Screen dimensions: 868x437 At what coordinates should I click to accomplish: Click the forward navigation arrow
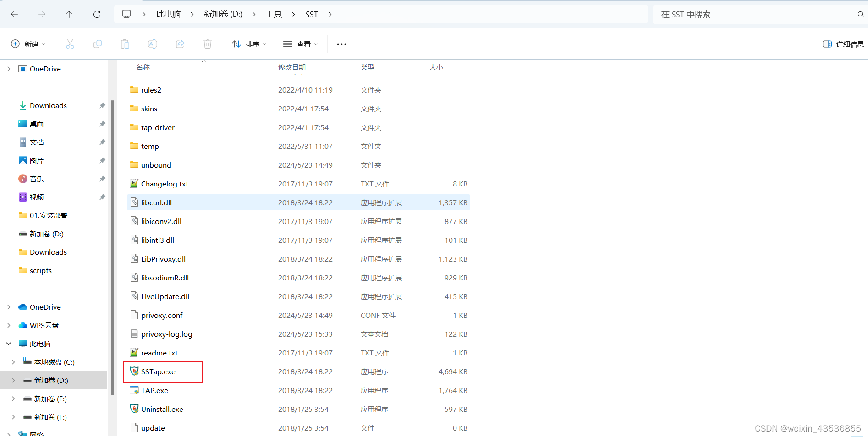point(42,14)
